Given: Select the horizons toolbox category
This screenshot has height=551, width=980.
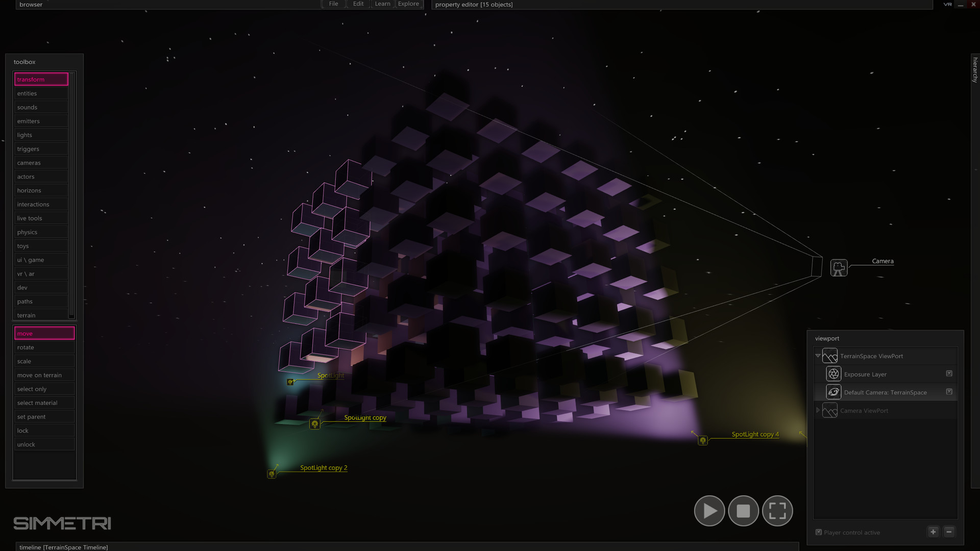Looking at the screenshot, I should pos(41,190).
